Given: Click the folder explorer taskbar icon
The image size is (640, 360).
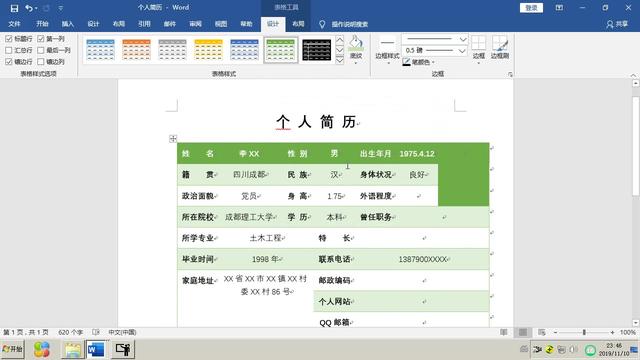Looking at the screenshot, I should coord(73,350).
